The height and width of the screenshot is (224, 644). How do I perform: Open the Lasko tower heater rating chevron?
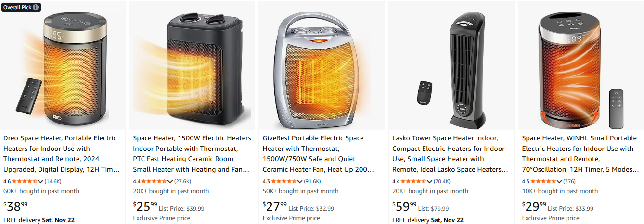430,182
